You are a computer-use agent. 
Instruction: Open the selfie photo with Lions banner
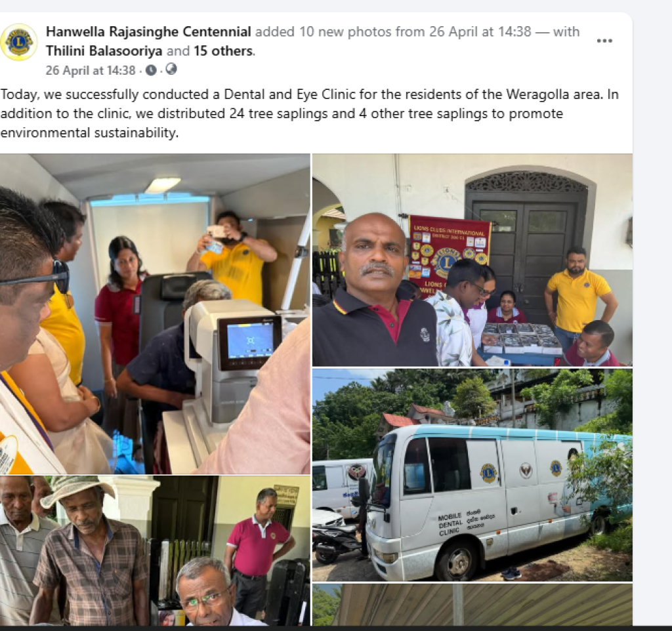tap(472, 260)
